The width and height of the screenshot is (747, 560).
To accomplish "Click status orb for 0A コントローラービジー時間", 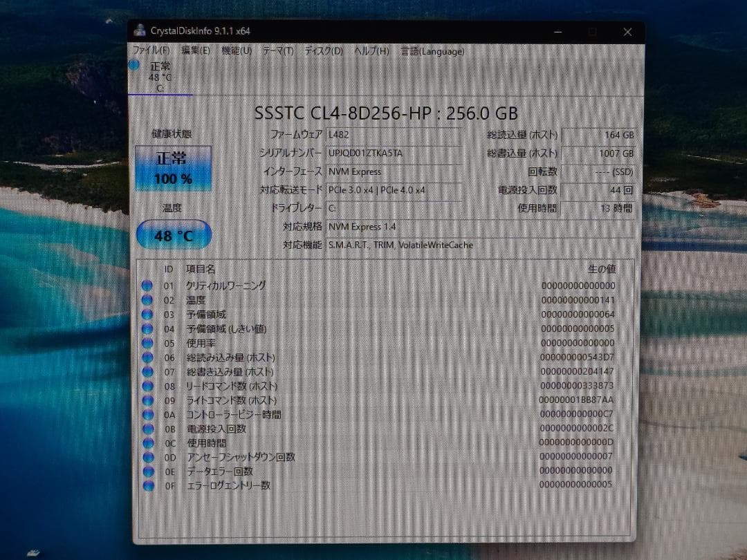I will (x=148, y=414).
